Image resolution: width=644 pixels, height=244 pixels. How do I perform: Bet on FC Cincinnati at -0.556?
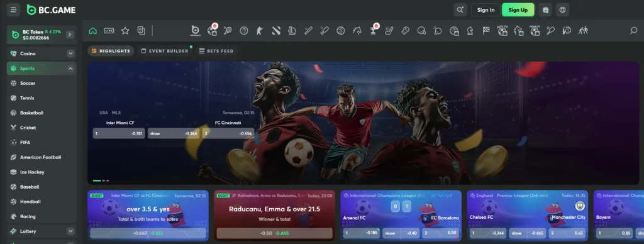click(228, 133)
